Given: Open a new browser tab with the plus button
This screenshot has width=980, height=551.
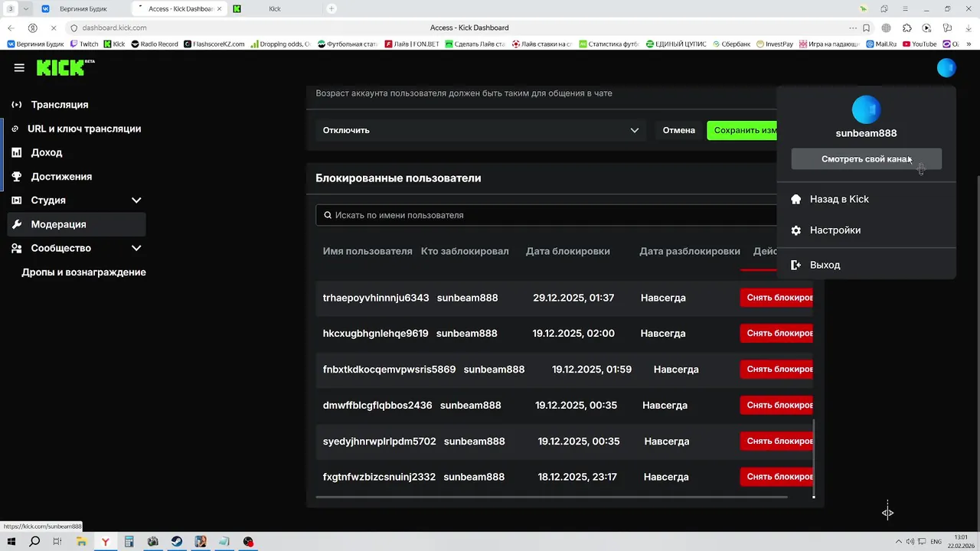Looking at the screenshot, I should click(x=332, y=8).
